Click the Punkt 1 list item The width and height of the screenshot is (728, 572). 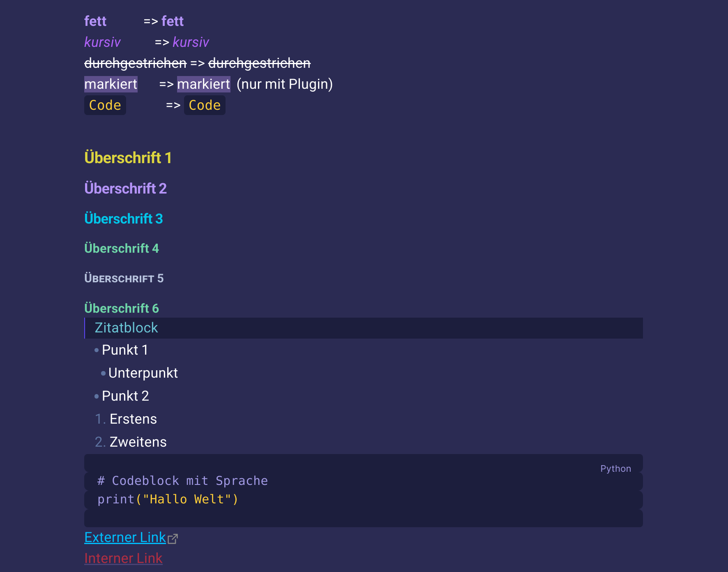[125, 350]
